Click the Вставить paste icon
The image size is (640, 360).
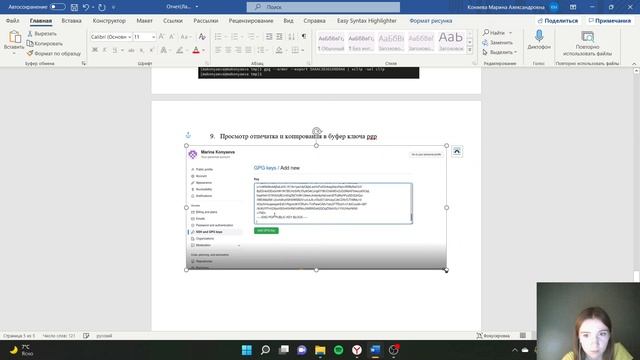pos(14,37)
